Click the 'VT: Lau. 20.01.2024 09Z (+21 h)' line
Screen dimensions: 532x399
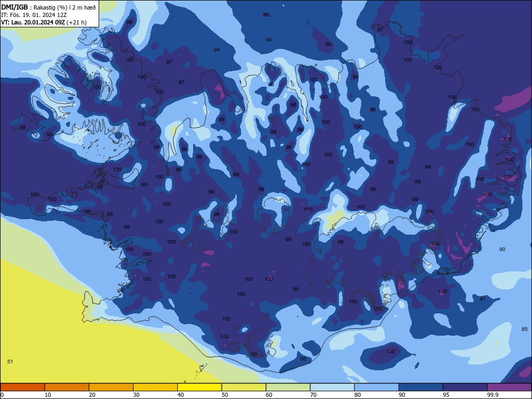pyautogui.click(x=44, y=22)
